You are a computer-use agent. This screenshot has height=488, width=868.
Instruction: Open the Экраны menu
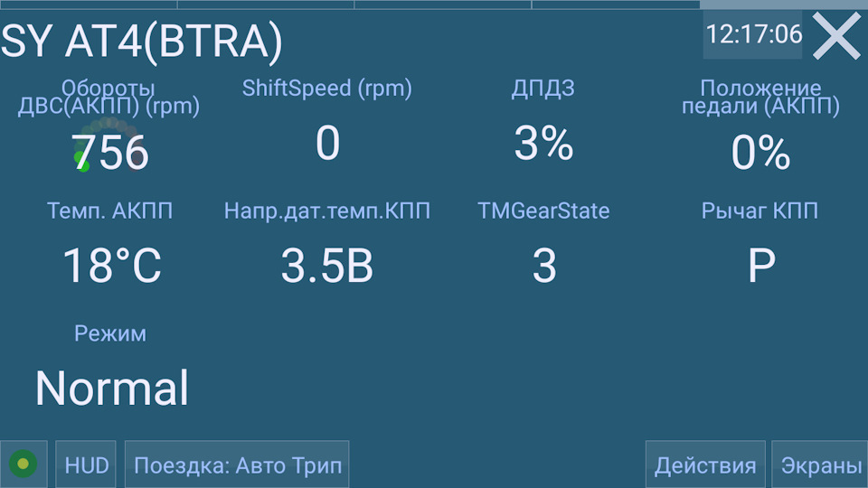tap(820, 465)
